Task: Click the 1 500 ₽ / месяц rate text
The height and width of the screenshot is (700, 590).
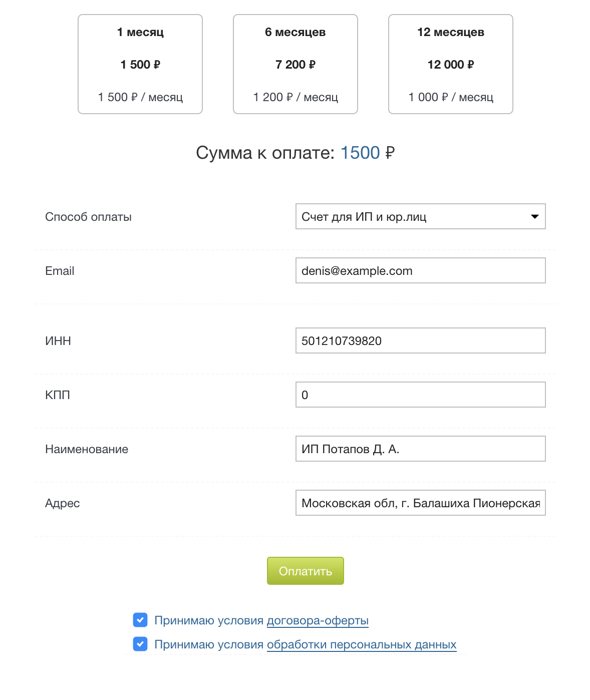Action: coord(140,97)
